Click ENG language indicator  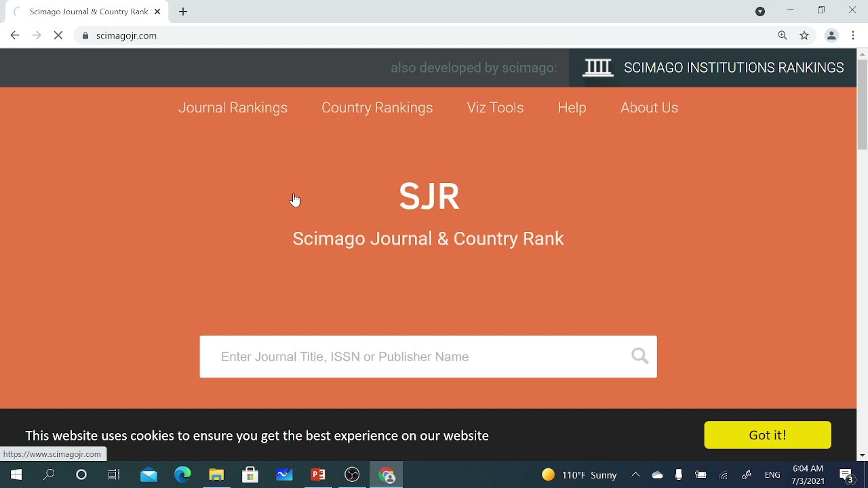pos(772,475)
